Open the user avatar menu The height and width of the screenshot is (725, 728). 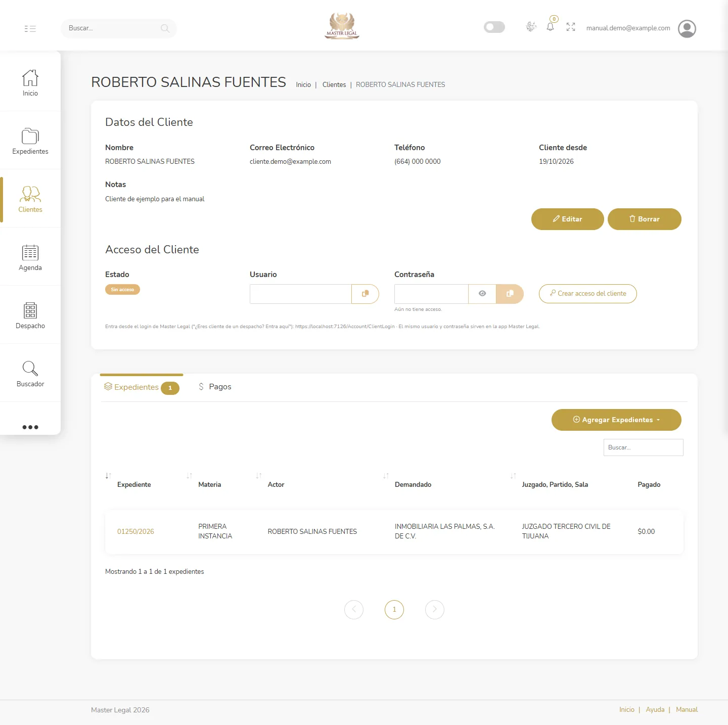[x=687, y=28]
